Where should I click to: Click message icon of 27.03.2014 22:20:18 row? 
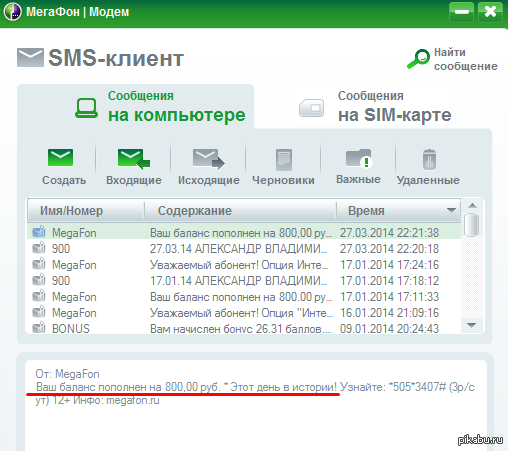[x=39, y=248]
